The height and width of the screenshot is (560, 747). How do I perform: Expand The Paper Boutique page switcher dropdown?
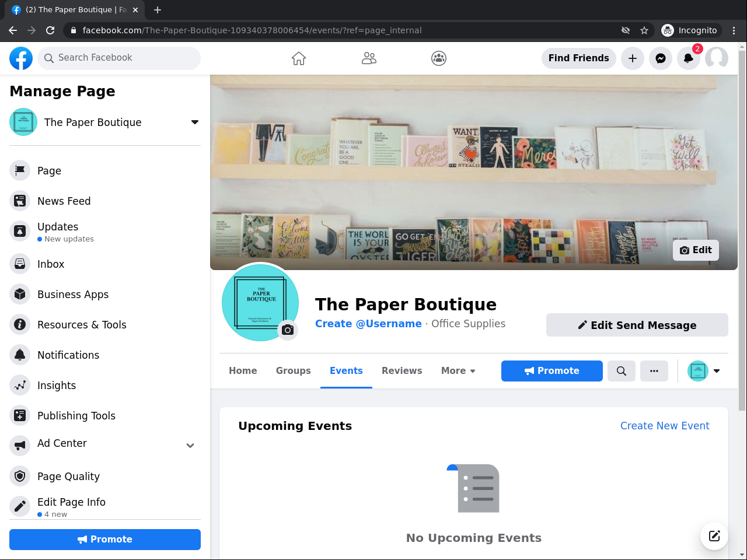pyautogui.click(x=195, y=123)
